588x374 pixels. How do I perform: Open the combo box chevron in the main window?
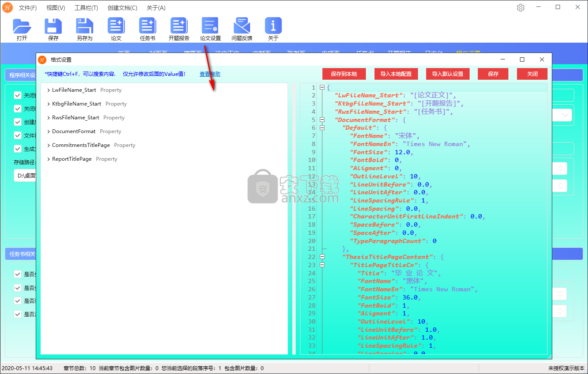(565, 115)
